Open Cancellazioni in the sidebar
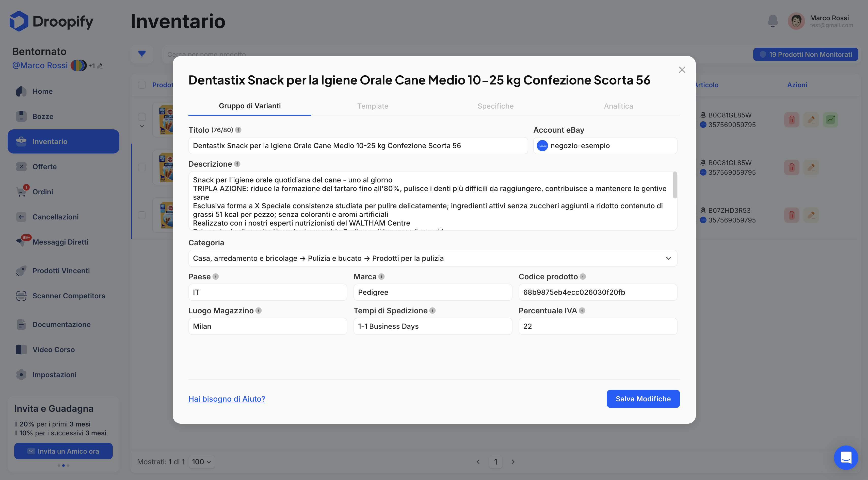This screenshot has width=868, height=480. 63,217
